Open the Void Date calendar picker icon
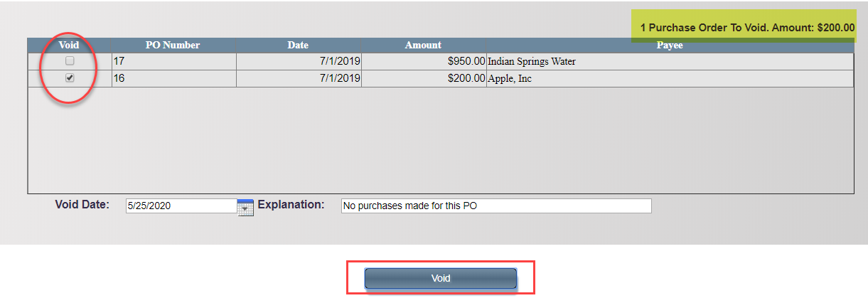This screenshot has height=303, width=868. [245, 207]
